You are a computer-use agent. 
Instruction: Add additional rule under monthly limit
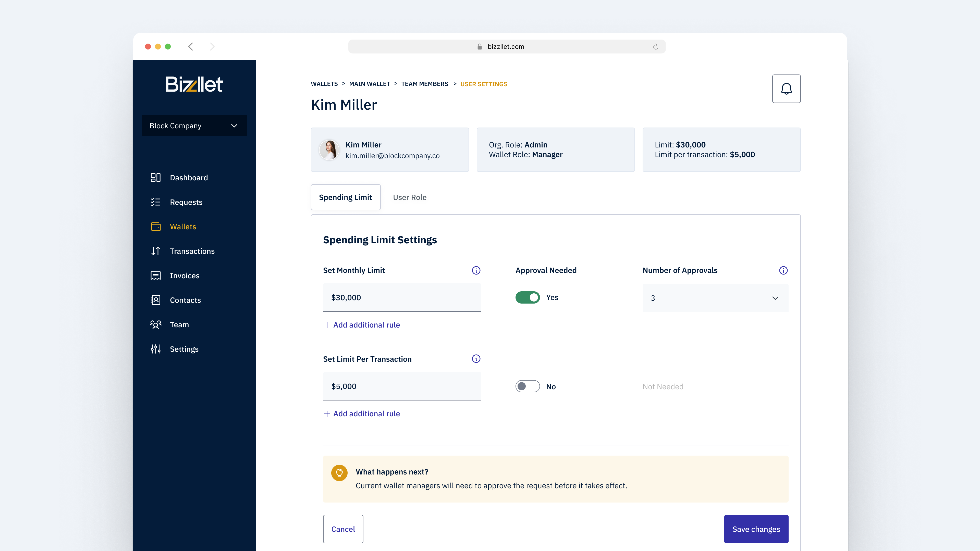[x=361, y=325]
